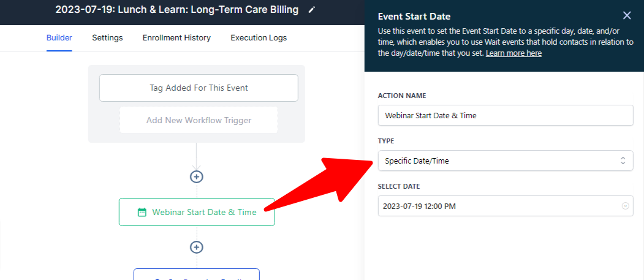Click the pencil icon to rename workflow
The image size is (644, 280).
[312, 10]
